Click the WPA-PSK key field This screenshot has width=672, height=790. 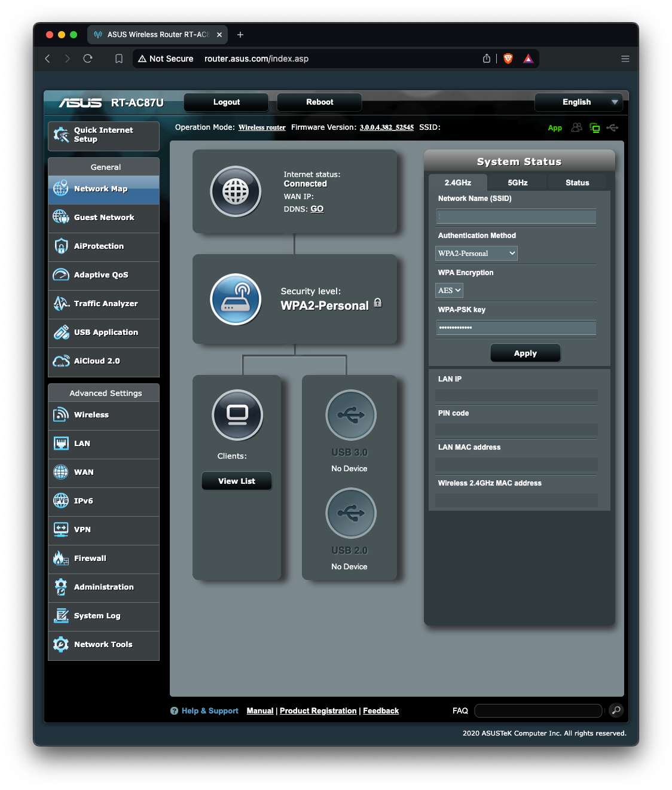(517, 328)
